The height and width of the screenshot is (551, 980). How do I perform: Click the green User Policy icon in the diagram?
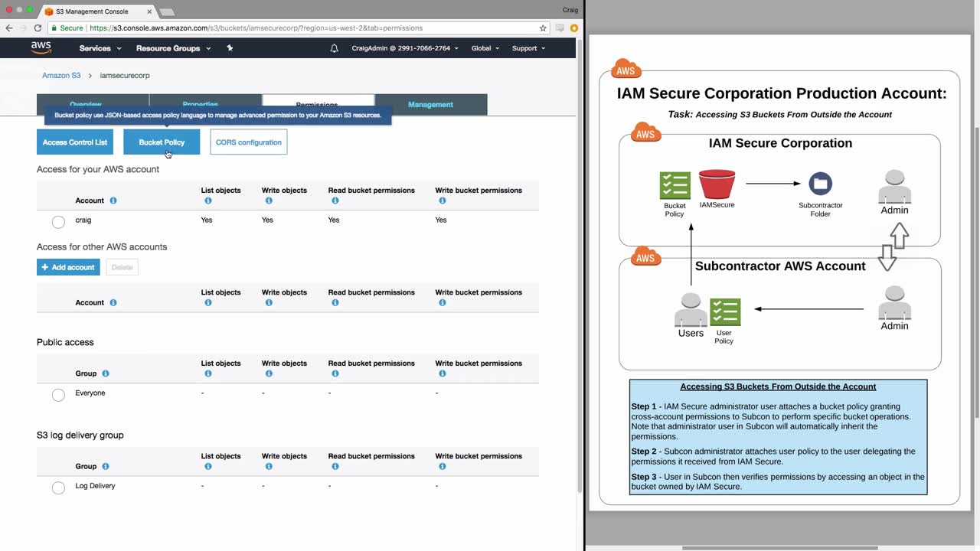click(x=724, y=312)
